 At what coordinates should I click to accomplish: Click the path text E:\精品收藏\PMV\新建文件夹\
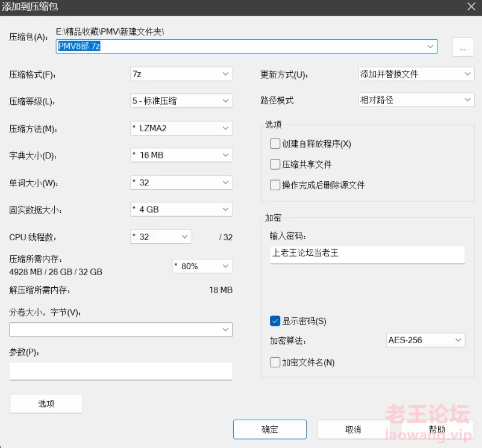point(110,32)
